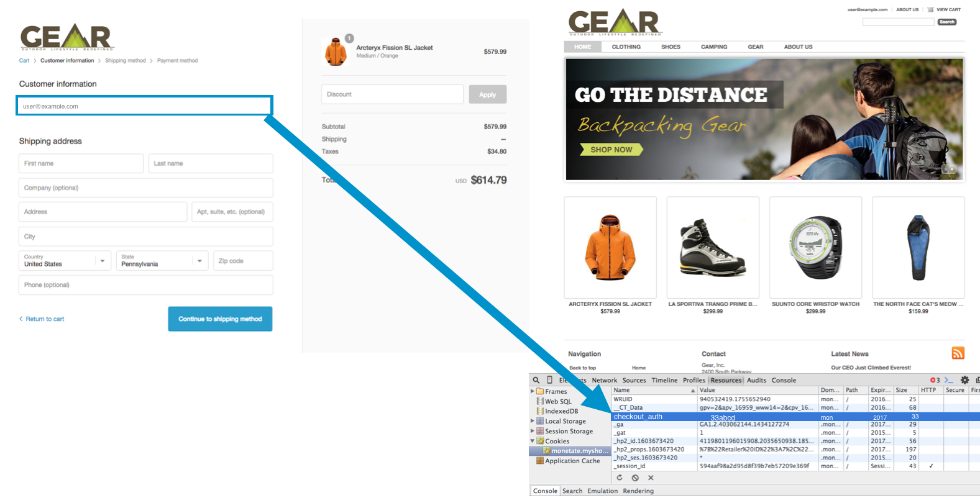Expand the Session Storage tree node
Viewport: 980px width, 503px height.
pyautogui.click(x=533, y=431)
